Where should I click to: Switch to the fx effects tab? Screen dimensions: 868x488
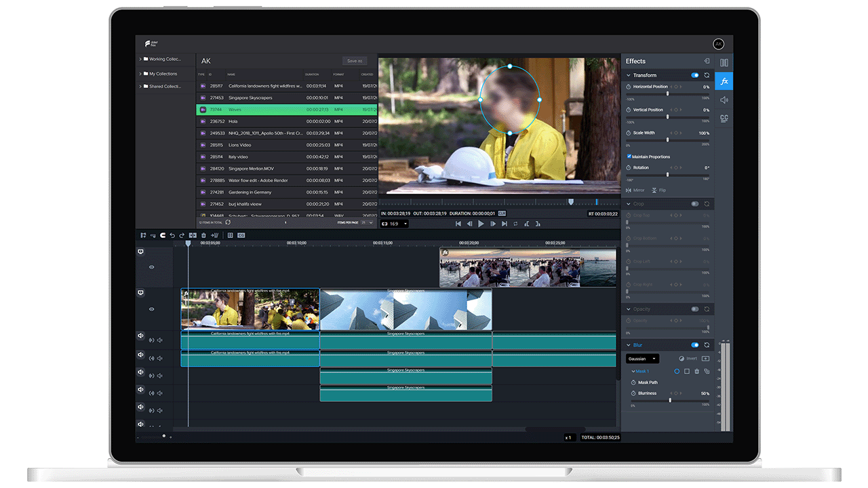[x=724, y=81]
